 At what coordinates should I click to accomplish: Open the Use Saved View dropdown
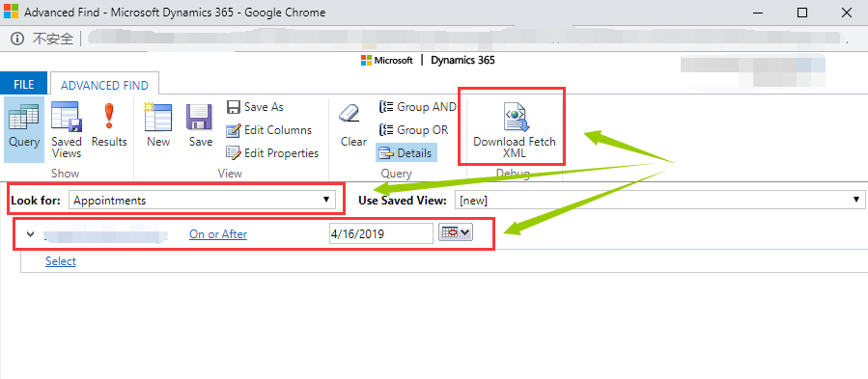[x=659, y=201]
